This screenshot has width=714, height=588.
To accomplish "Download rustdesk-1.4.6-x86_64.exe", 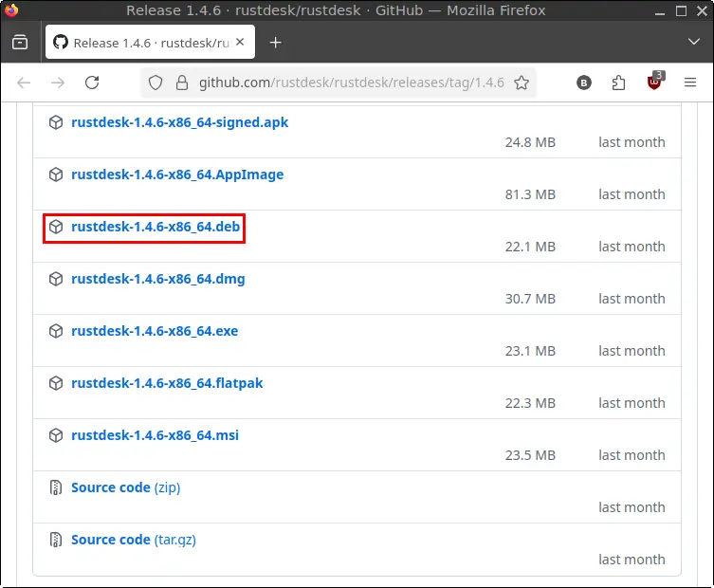I will pos(155,331).
